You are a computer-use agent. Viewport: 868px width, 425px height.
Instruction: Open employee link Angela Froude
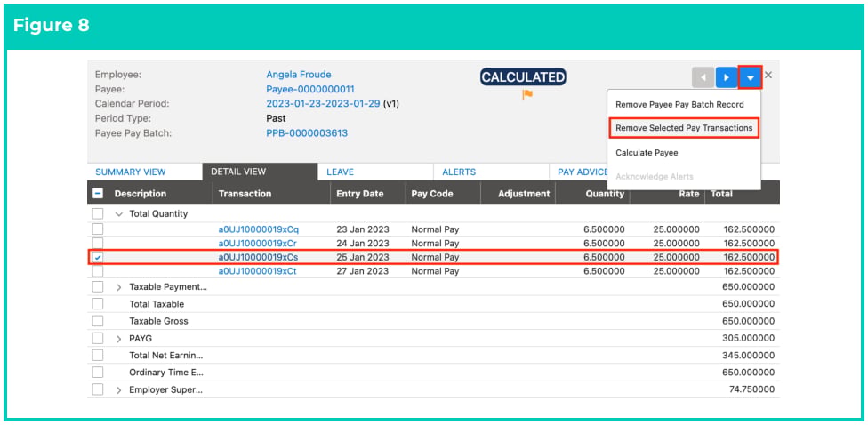299,74
